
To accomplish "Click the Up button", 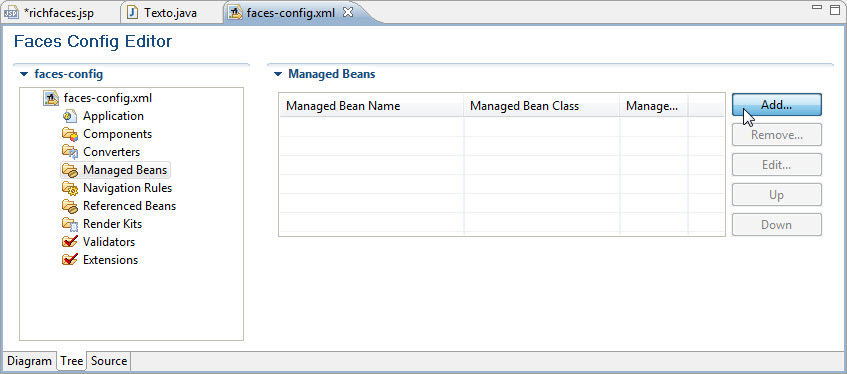I will point(777,195).
